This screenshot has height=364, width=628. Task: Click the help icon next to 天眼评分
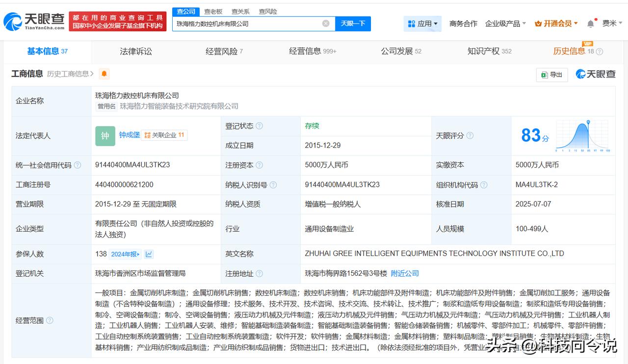(470, 136)
